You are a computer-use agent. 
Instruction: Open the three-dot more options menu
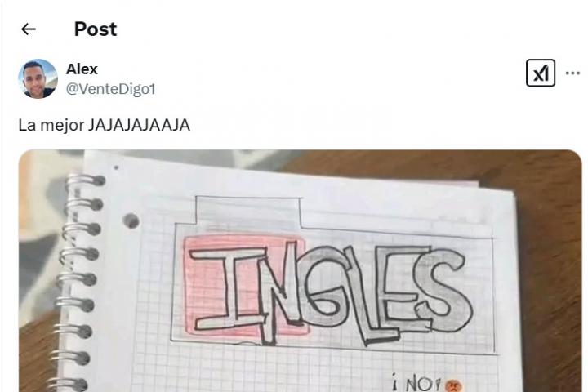pos(572,73)
